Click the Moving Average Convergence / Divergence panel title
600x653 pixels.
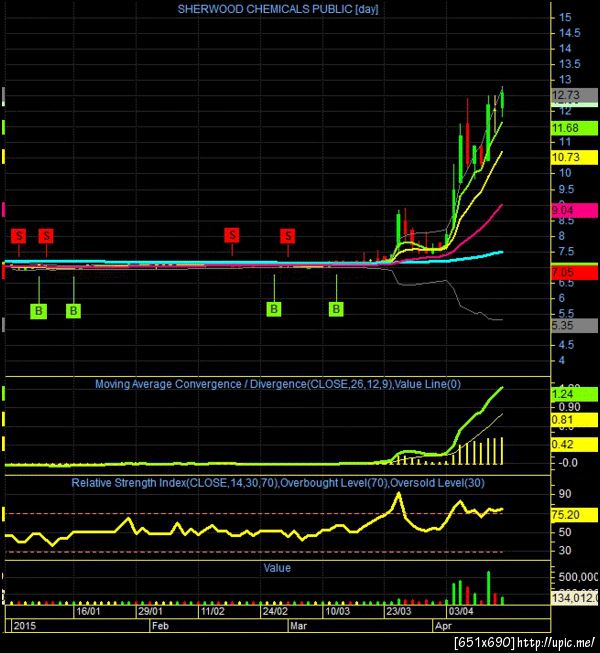(278, 384)
